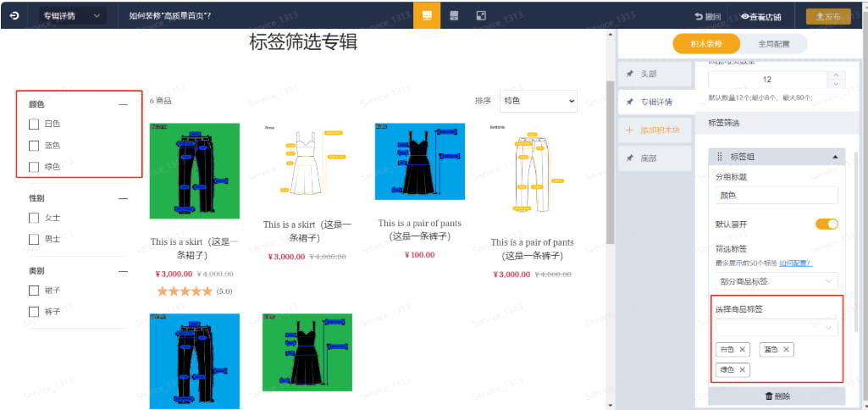Click the white pants outline thumbnail
Screen dimensions: 868x410
click(532, 170)
